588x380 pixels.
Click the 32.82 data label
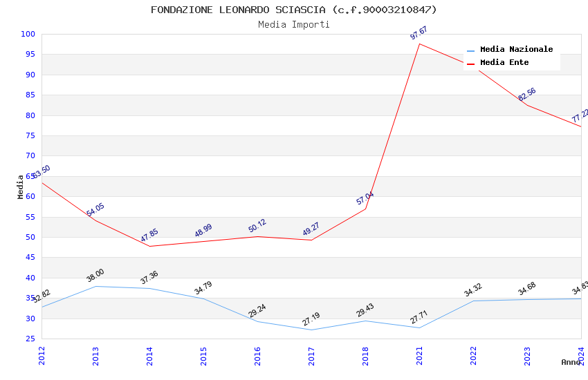pyautogui.click(x=42, y=296)
